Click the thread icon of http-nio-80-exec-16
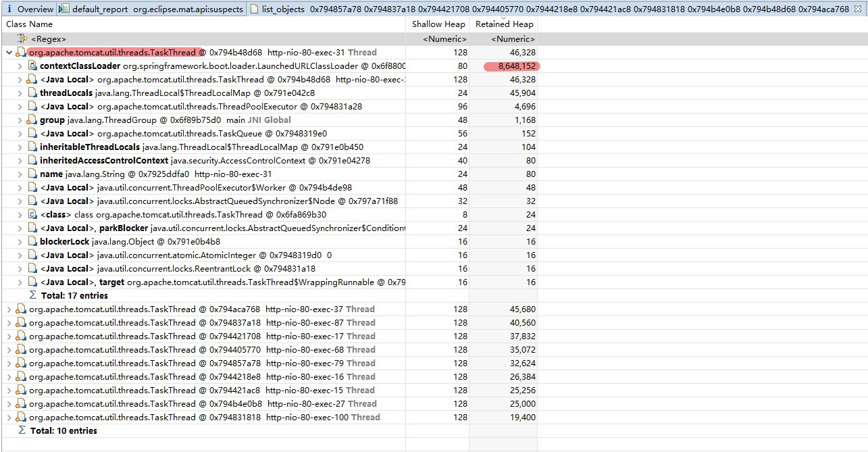868x452 pixels. (x=21, y=377)
